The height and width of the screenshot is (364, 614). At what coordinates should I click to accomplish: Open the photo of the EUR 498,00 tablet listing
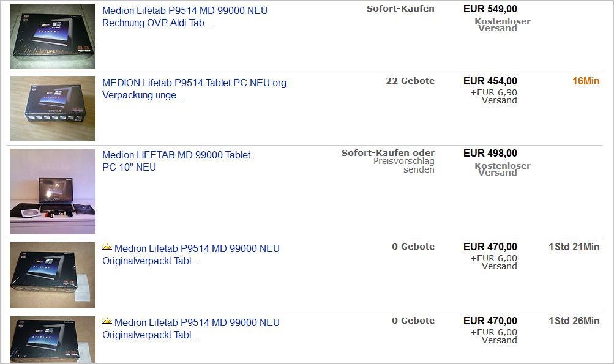[53, 191]
